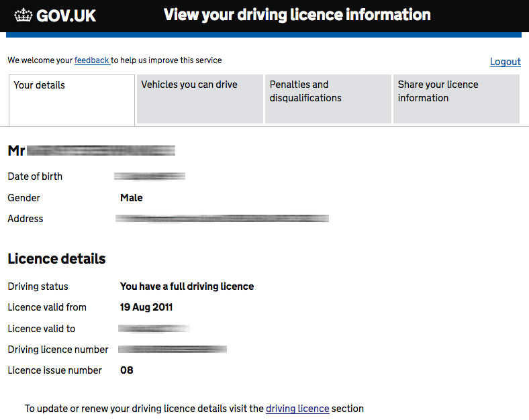Click the blurred Licence valid to value
This screenshot has width=529, height=420.
point(154,328)
